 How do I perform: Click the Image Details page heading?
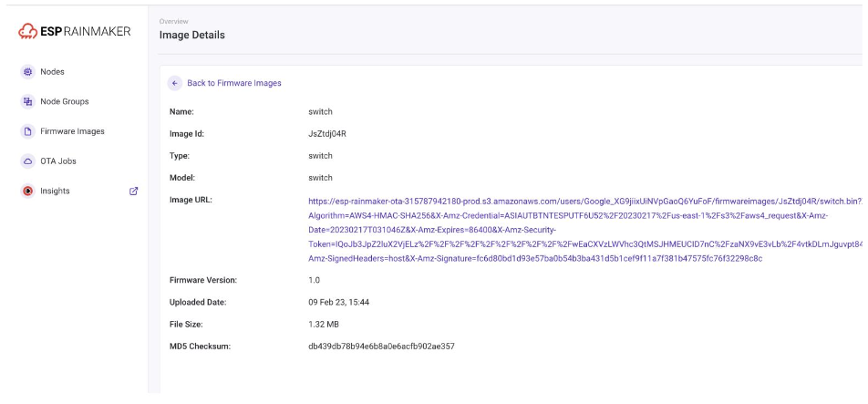pyautogui.click(x=191, y=36)
